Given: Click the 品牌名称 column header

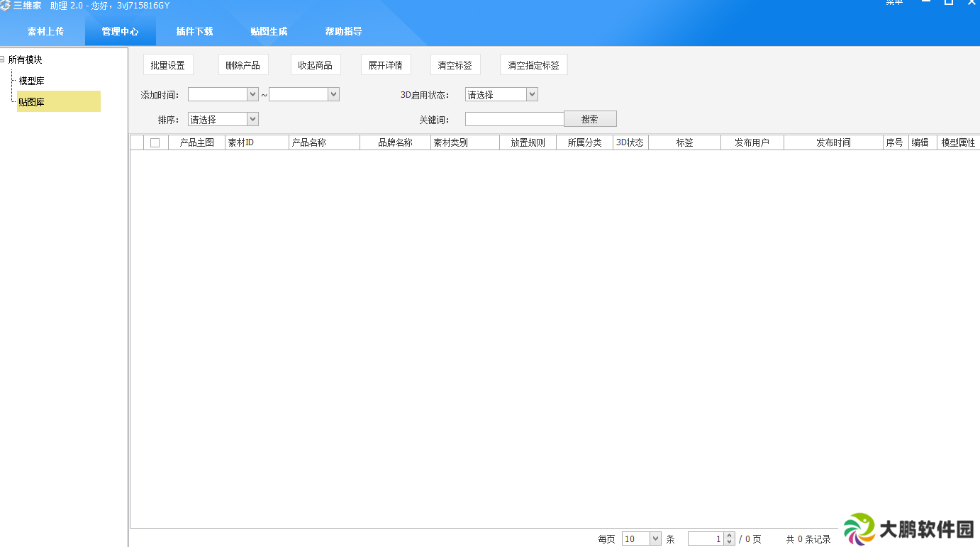Looking at the screenshot, I should coord(396,142).
